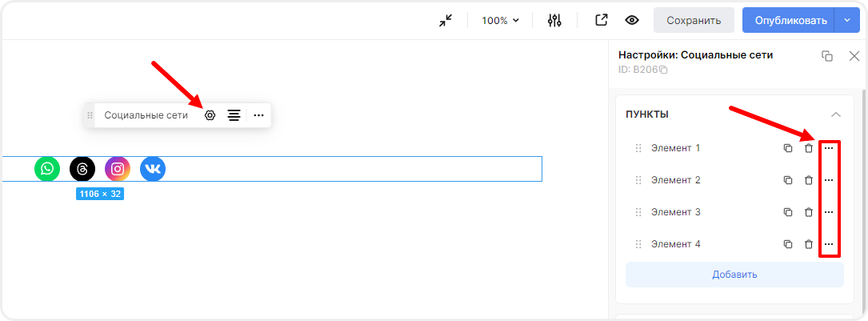Click the collapse fullscreen arrows icon
Viewport: 868px width, 321px height.
(x=446, y=21)
